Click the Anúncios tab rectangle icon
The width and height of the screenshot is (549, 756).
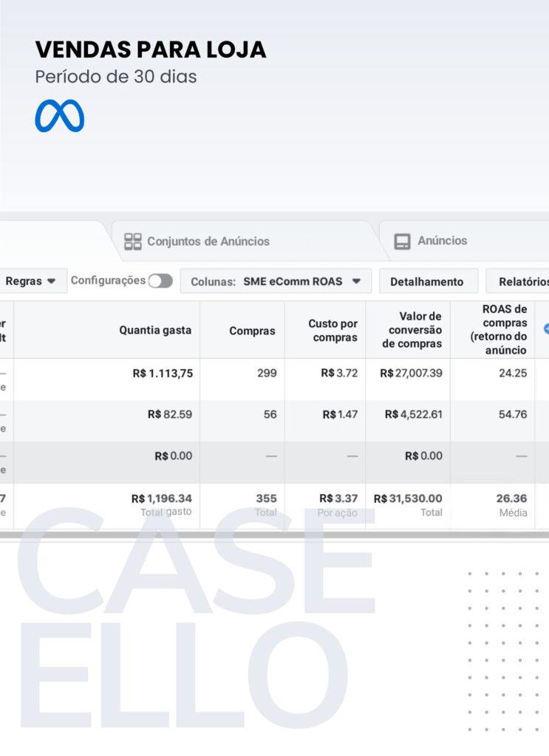(402, 241)
